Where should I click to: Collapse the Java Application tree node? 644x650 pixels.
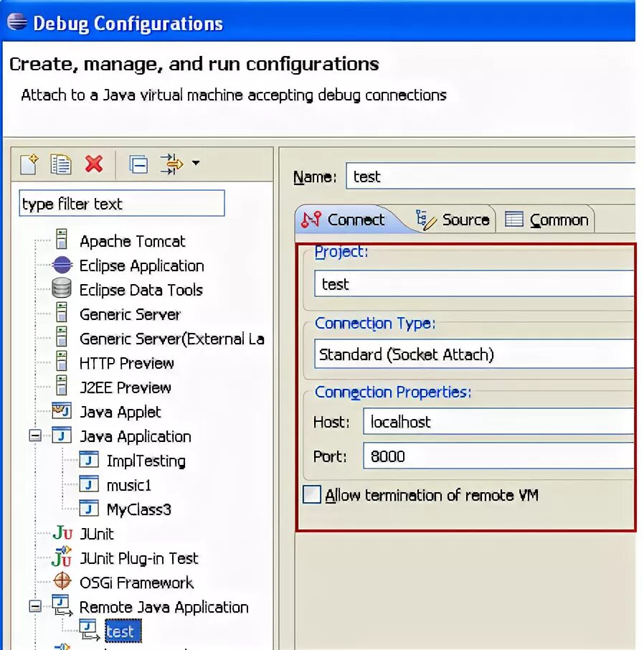35,435
